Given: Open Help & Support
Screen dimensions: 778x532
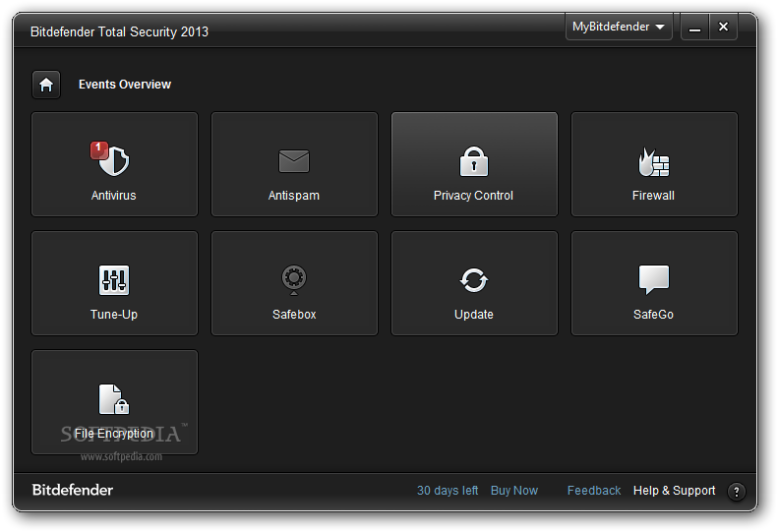Looking at the screenshot, I should pyautogui.click(x=675, y=491).
